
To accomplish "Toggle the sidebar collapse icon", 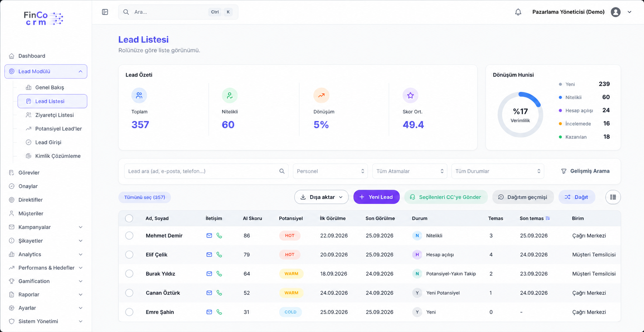I will click(105, 12).
